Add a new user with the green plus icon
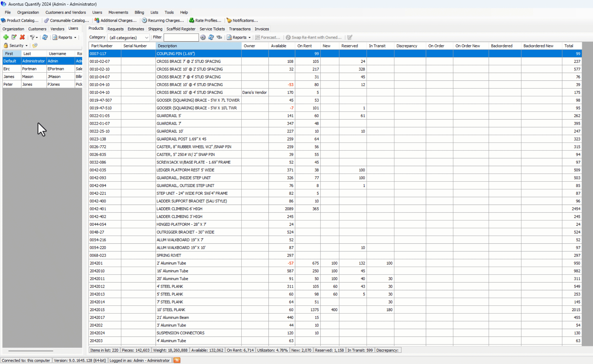 click(x=6, y=37)
